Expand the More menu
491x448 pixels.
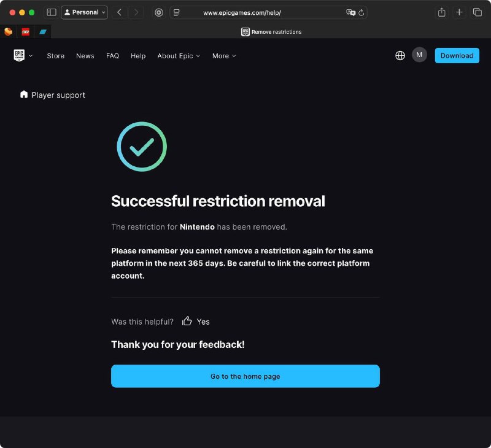224,56
